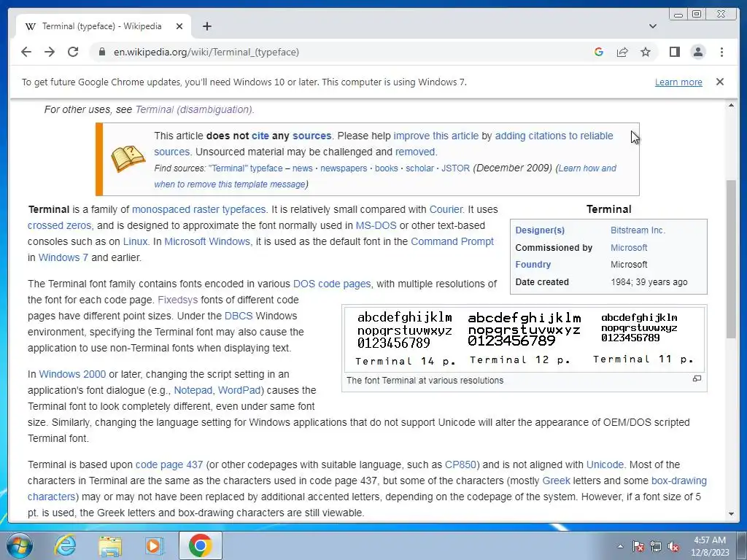Show hidden tray icons arrow
Screen dimensions: 747x560
tap(620, 546)
